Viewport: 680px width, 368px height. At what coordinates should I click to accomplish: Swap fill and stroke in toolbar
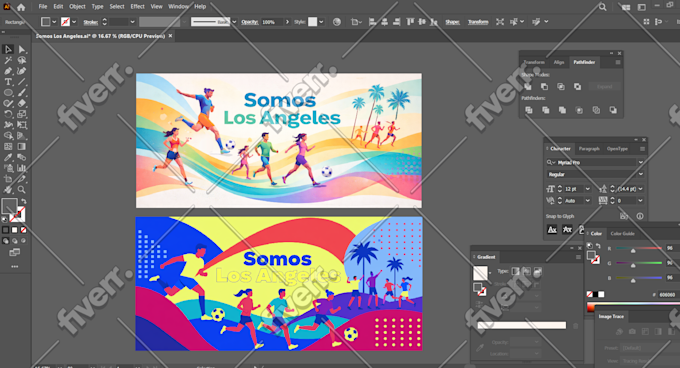tap(23, 202)
